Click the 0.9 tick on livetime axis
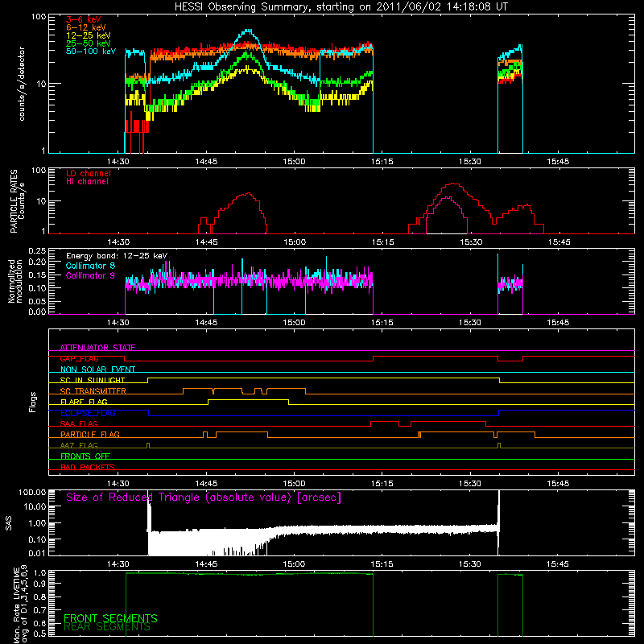This screenshot has width=644, height=644. 39,583
